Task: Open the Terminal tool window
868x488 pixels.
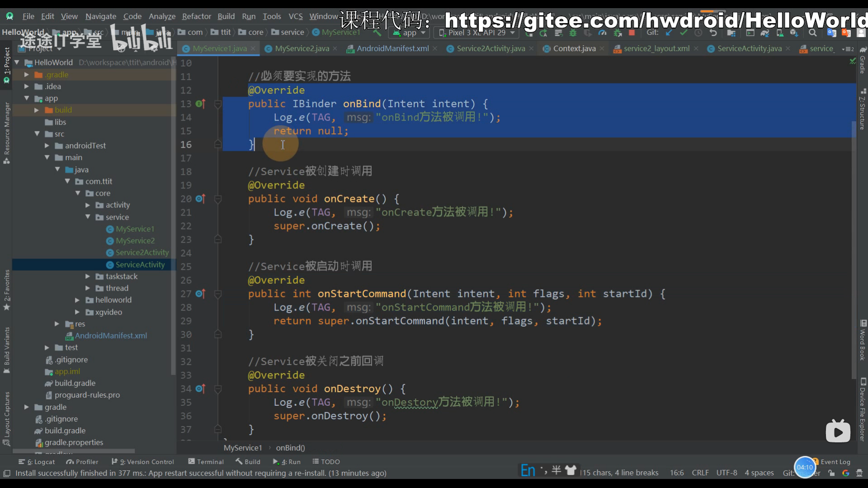Action: click(x=206, y=462)
